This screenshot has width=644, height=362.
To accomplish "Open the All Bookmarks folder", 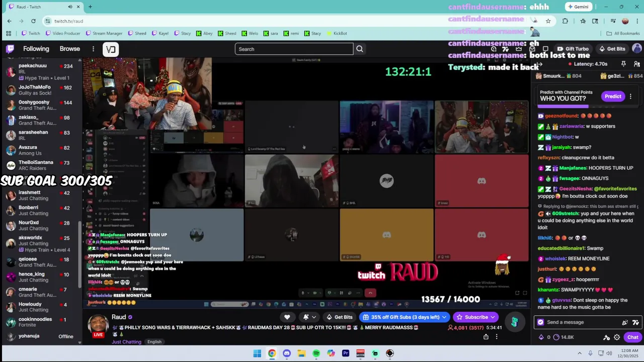I will 623,33.
